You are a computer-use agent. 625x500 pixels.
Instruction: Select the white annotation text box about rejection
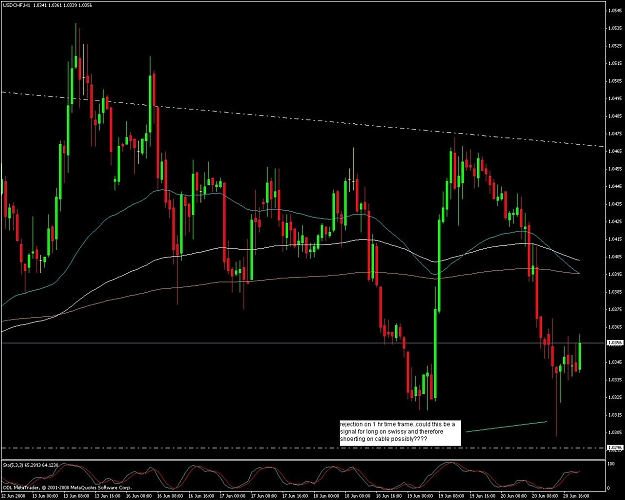tap(400, 433)
